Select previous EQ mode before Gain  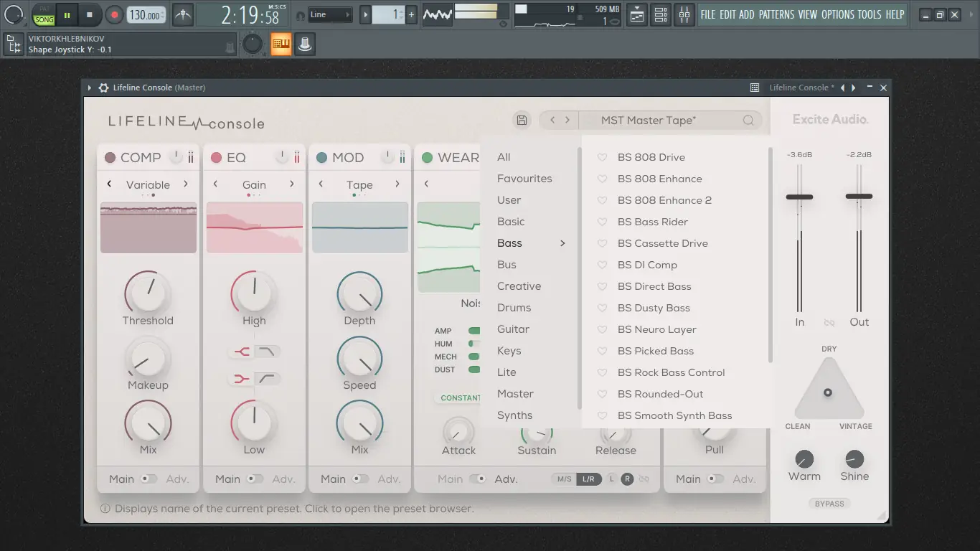[x=215, y=184]
